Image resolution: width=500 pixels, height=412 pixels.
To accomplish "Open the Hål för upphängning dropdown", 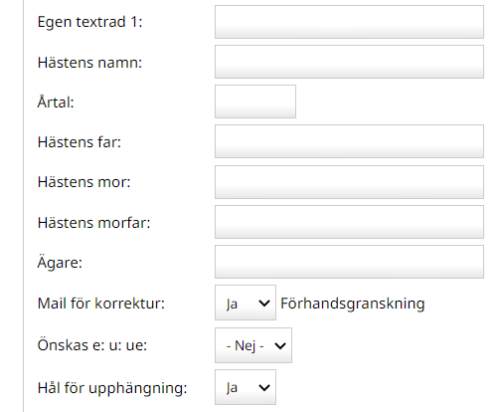I will (245, 387).
